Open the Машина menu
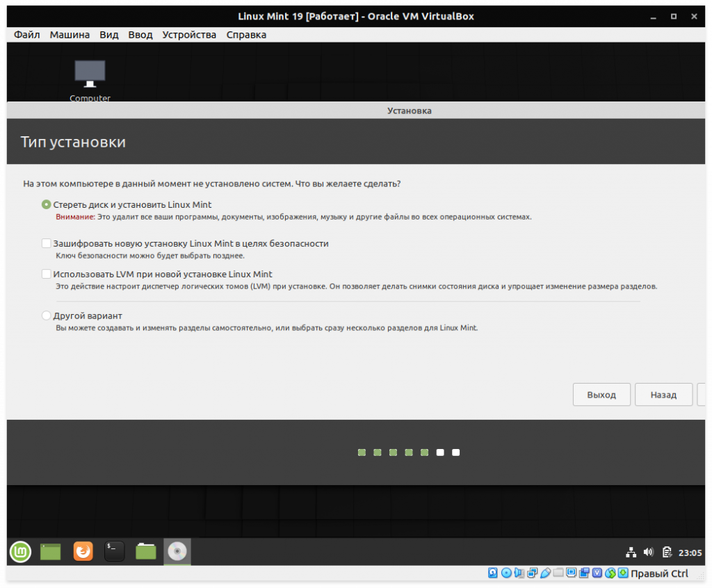The width and height of the screenshot is (712, 588). 70,35
